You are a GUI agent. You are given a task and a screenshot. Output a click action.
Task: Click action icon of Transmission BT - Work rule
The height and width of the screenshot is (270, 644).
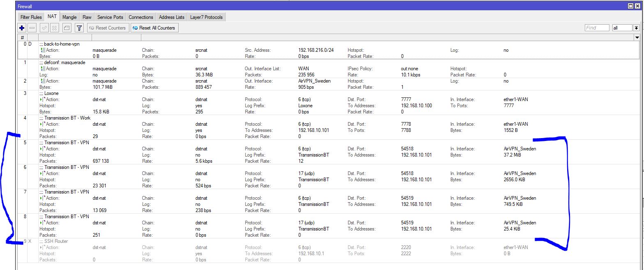[42, 124]
